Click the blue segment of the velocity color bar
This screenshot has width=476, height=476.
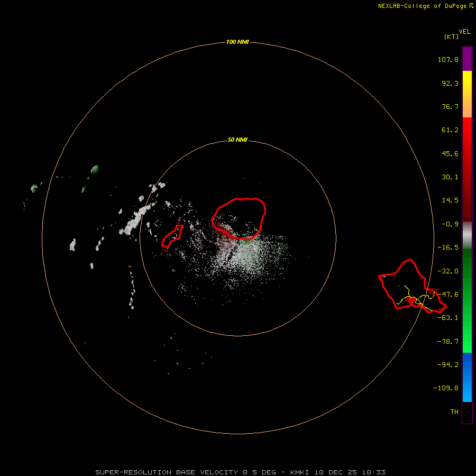coord(467,377)
